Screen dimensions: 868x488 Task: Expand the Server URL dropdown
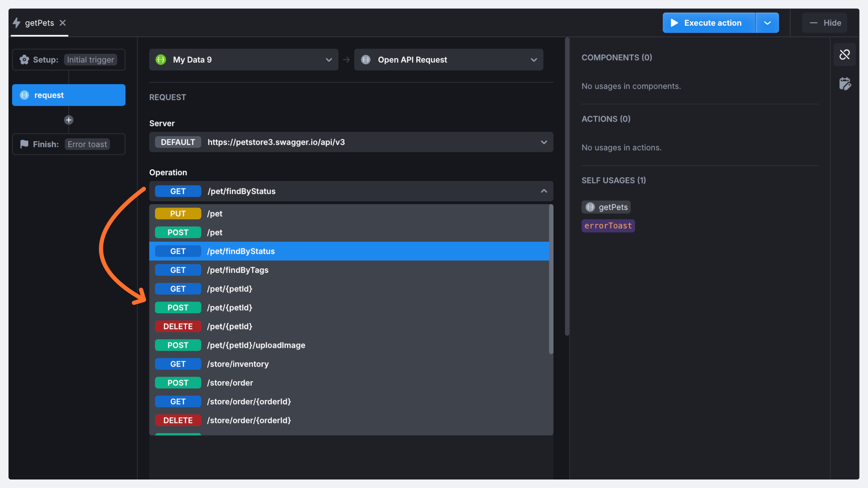tap(544, 142)
